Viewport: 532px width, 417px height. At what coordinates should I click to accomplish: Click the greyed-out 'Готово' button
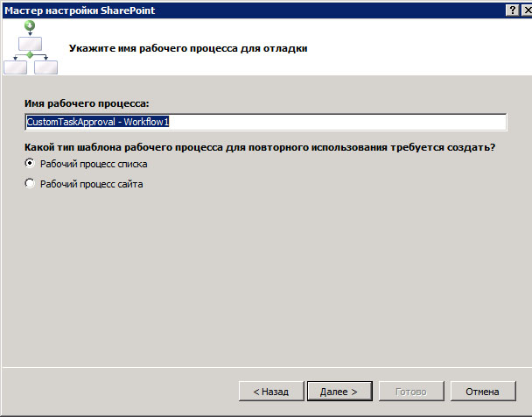(x=411, y=392)
